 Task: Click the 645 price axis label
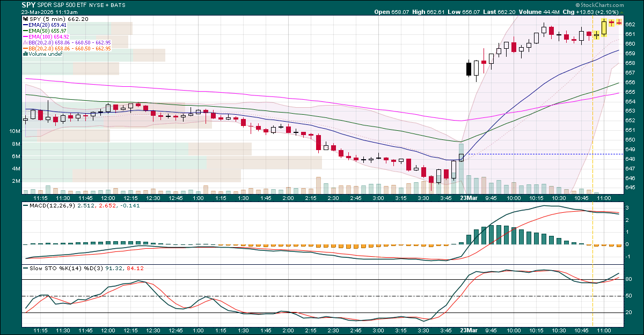[631, 188]
